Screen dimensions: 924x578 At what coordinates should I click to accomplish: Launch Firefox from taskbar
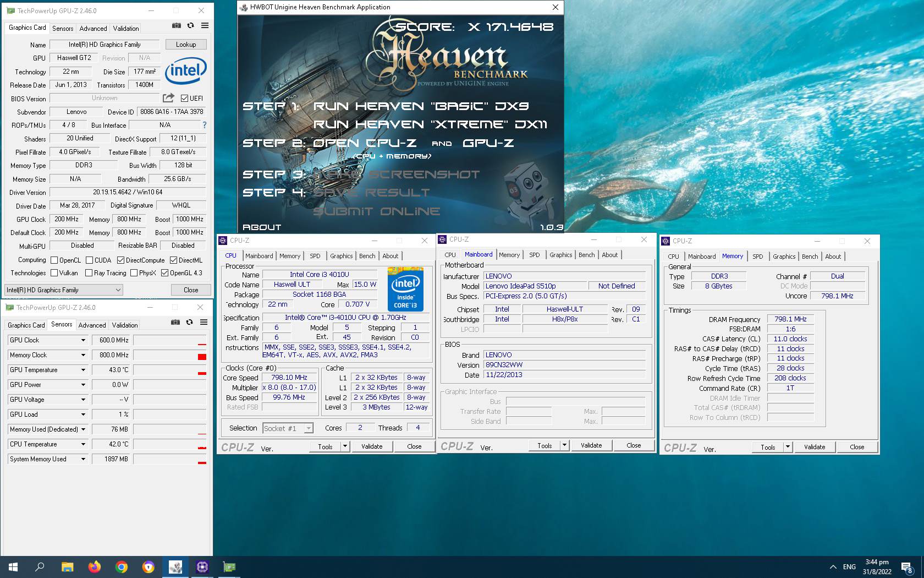tap(94, 566)
